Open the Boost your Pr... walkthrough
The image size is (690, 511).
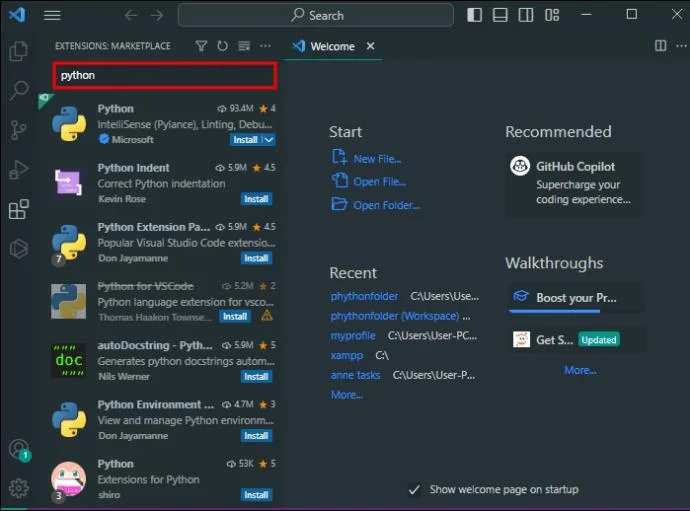(575, 298)
